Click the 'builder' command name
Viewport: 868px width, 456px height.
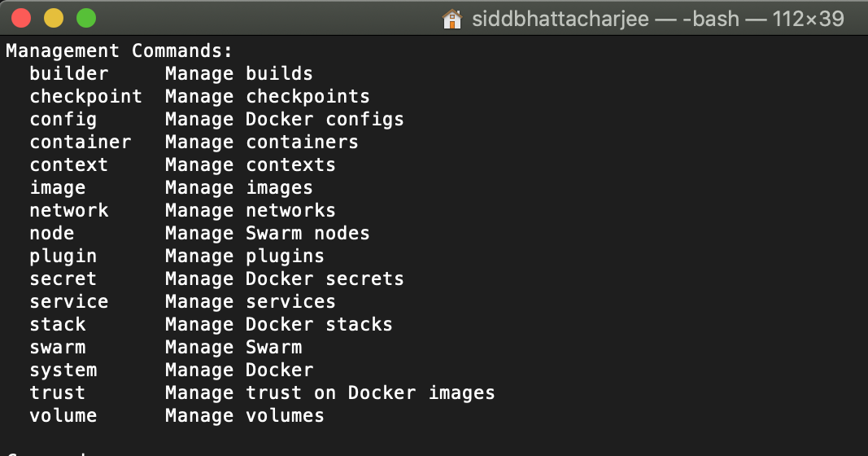68,74
